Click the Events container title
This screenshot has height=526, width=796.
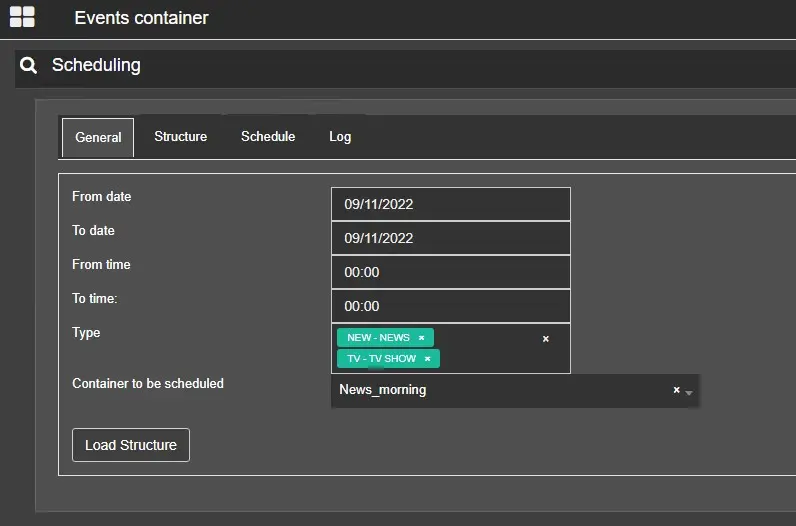(141, 18)
